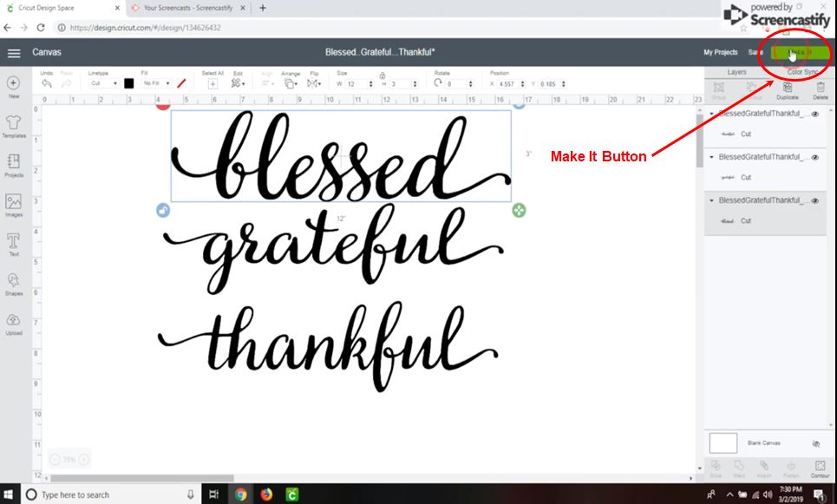
Task: Click browser reload icon
Action: point(41,27)
